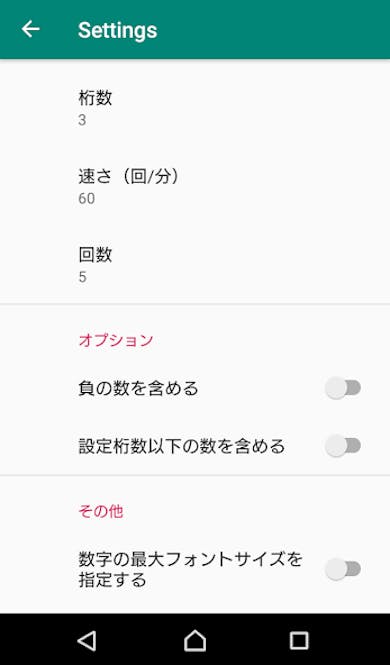The height and width of the screenshot is (665, 390).
Task: Tap the Android home navigation button
Action: 195,640
